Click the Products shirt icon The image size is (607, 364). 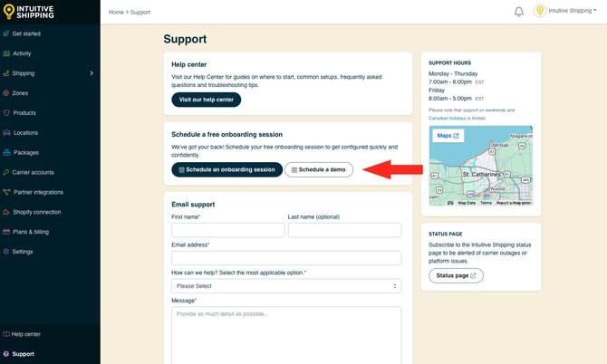(6, 112)
